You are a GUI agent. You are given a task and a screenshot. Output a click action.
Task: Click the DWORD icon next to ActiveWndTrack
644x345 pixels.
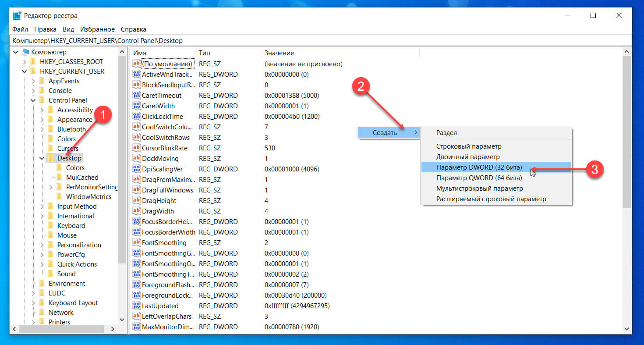[x=136, y=75]
